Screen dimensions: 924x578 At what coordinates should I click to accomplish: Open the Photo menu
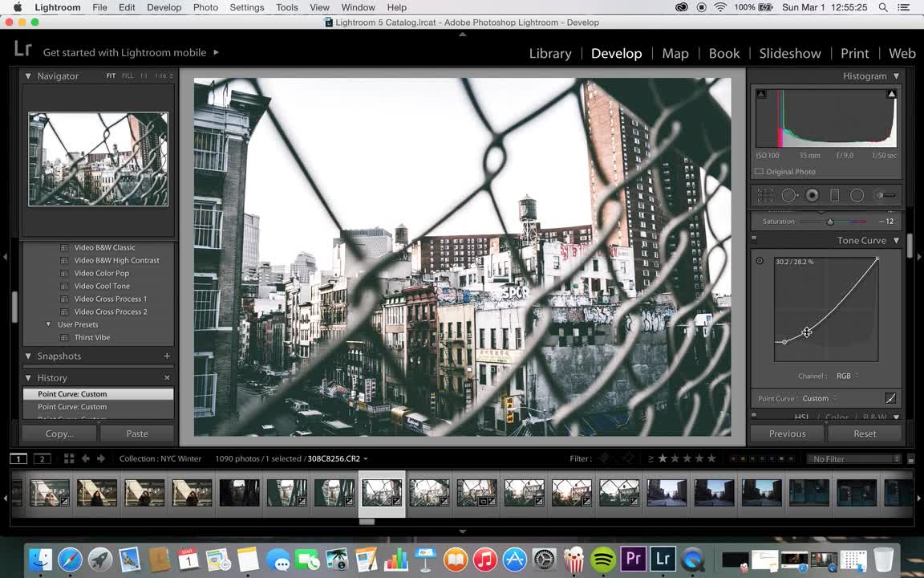click(205, 7)
